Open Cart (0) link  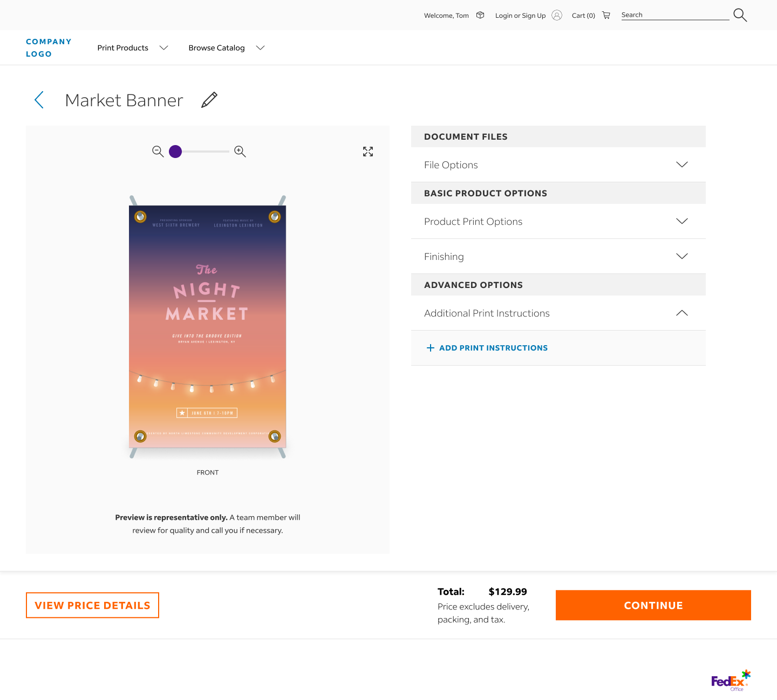coord(583,15)
